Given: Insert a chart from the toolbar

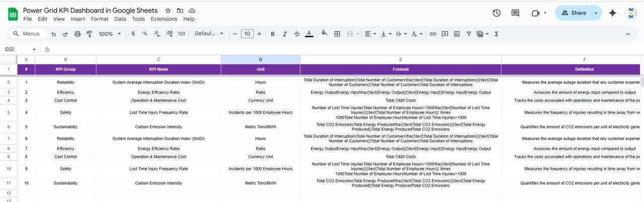Looking at the screenshot, I should (x=457, y=34).
